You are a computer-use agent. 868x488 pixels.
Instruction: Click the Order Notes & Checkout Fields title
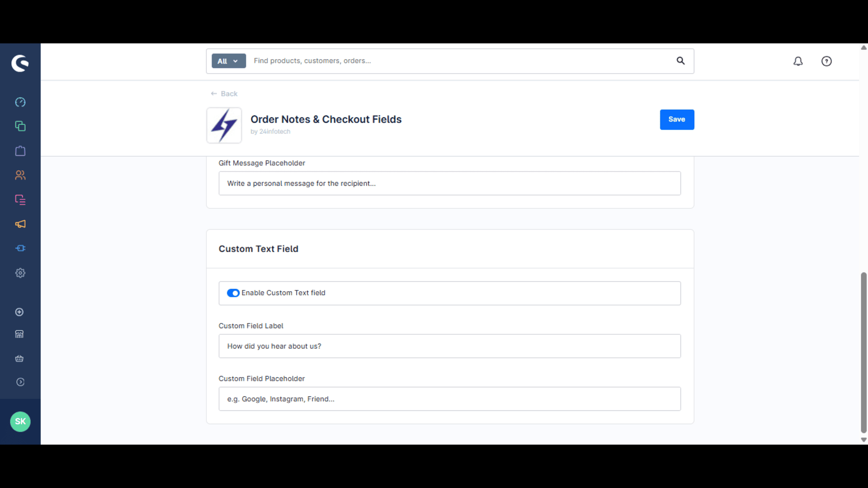pyautogui.click(x=326, y=119)
